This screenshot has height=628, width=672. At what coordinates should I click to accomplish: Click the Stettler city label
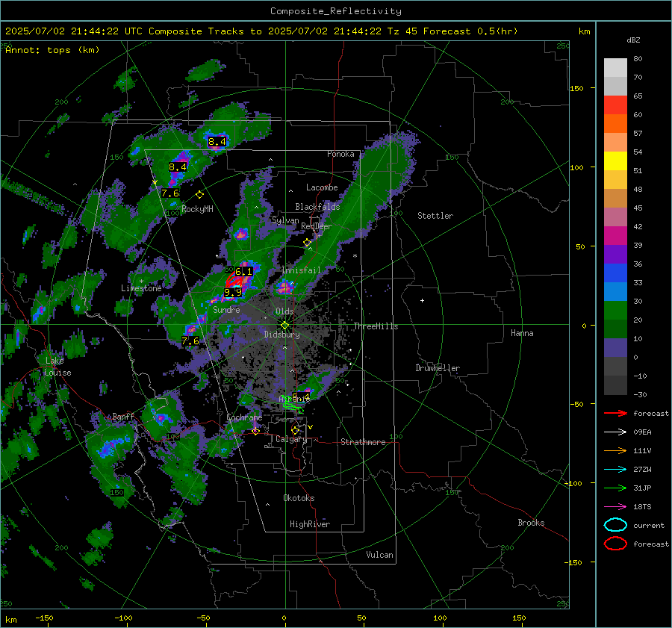coord(435,216)
